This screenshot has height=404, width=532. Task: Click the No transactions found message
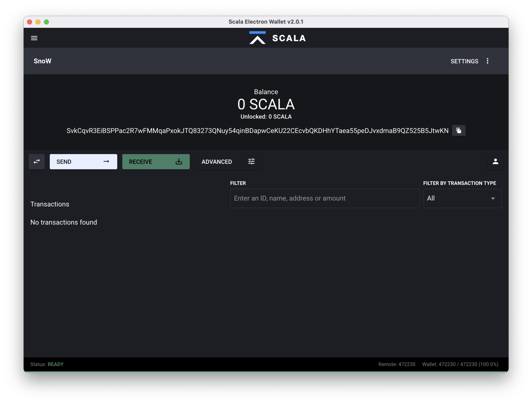pos(64,222)
